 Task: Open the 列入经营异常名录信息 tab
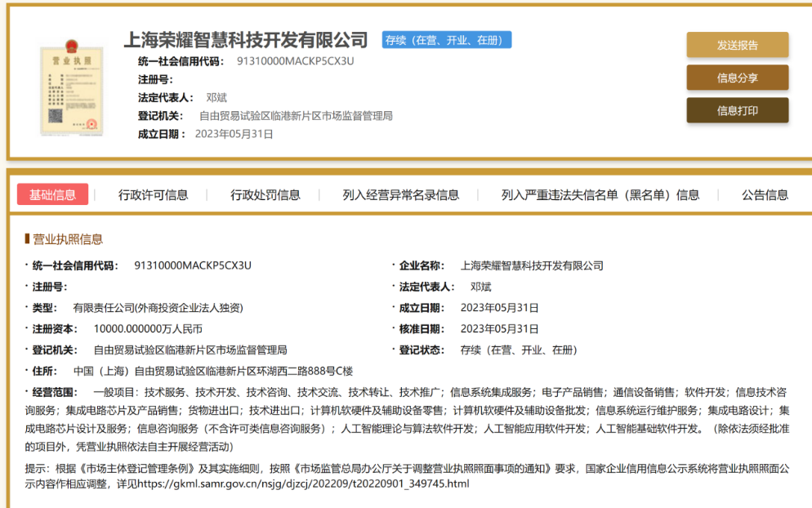click(400, 194)
